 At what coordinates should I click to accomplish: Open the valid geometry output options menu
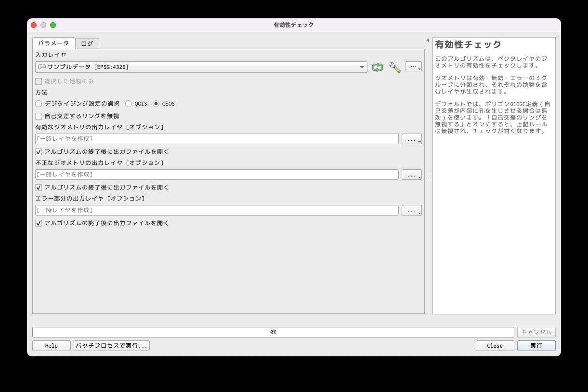click(x=412, y=139)
